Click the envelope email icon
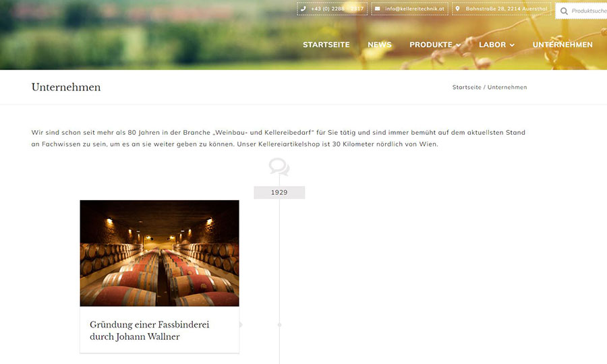607x364 pixels. 378,9
